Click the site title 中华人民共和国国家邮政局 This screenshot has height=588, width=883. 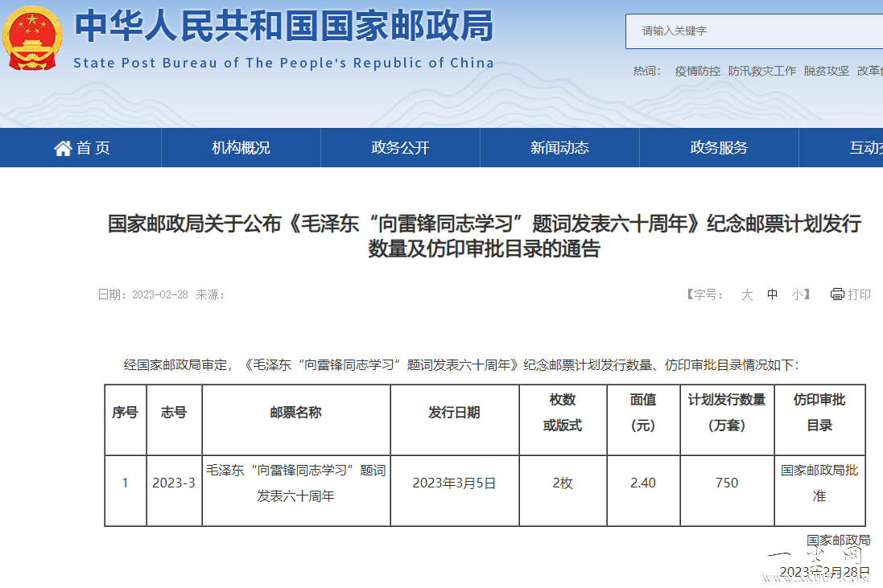284,27
